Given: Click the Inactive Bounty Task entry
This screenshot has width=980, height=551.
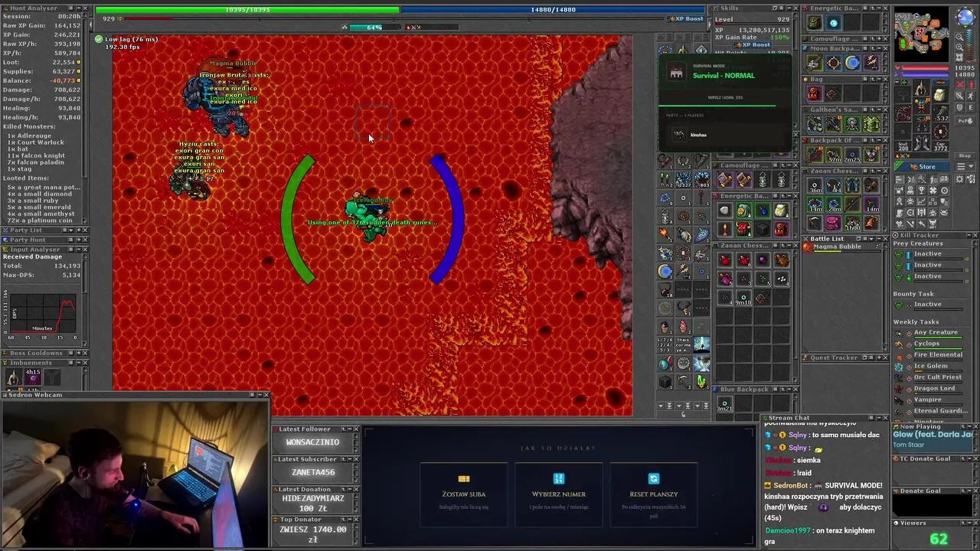Looking at the screenshot, I should [927, 305].
